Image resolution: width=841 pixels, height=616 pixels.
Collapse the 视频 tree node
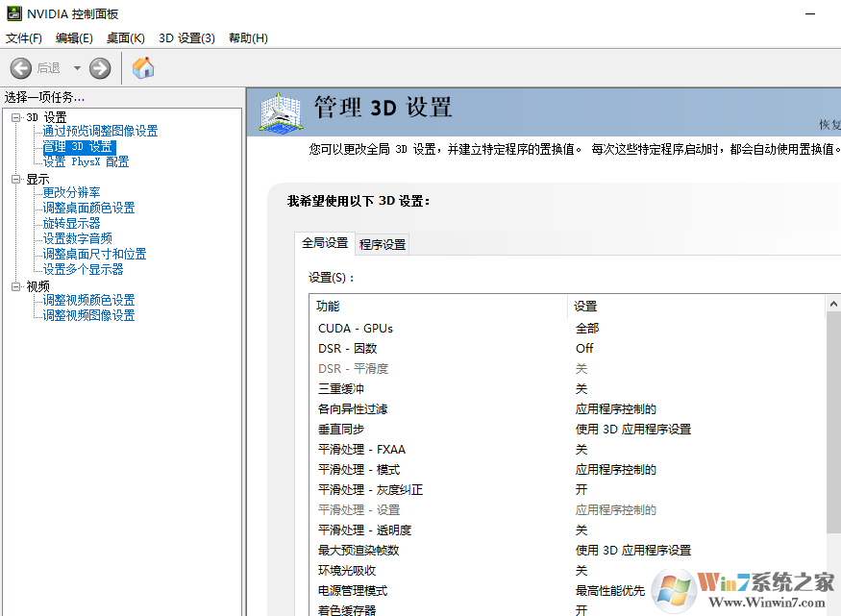tap(15, 286)
